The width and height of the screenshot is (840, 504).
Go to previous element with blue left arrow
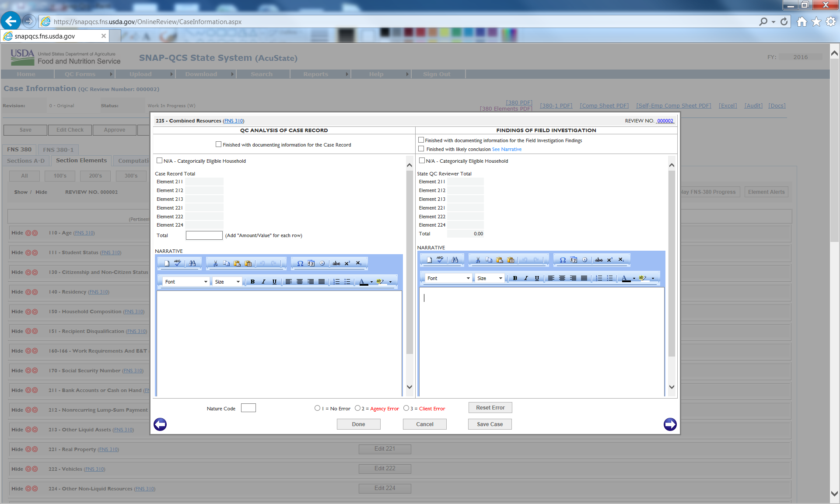click(160, 424)
